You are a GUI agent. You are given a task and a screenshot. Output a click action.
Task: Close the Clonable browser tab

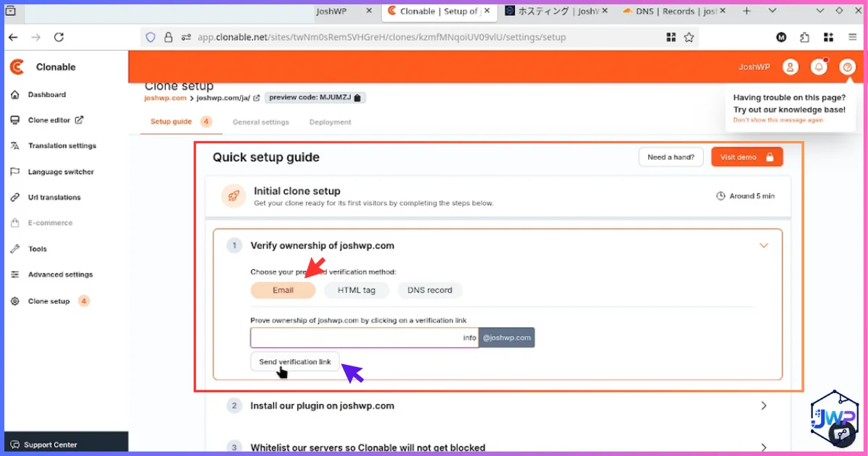[486, 11]
